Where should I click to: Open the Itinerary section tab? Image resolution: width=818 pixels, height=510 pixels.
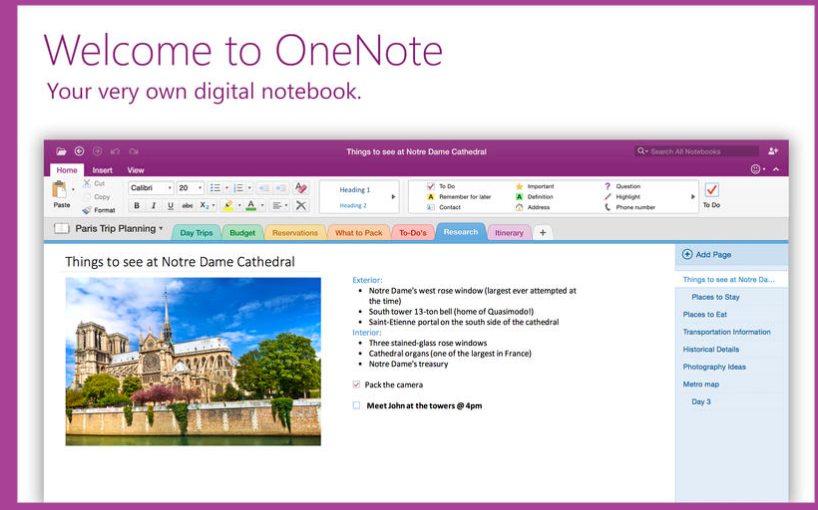[x=509, y=233]
